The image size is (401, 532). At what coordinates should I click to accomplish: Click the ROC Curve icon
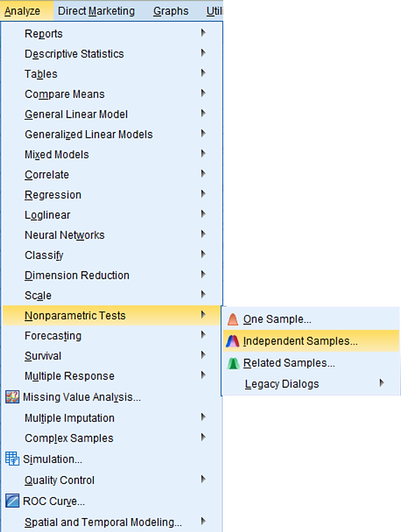point(12,500)
